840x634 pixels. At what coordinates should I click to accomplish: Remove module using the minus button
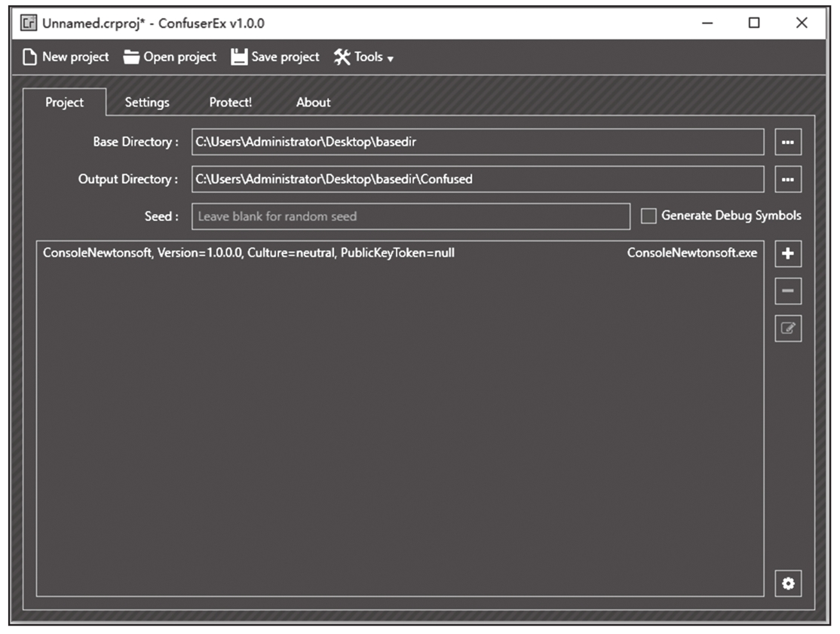(x=788, y=291)
